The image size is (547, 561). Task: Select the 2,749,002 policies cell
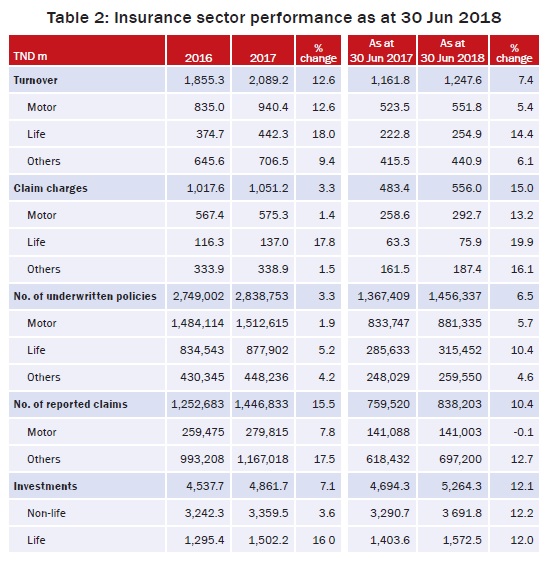[198, 296]
